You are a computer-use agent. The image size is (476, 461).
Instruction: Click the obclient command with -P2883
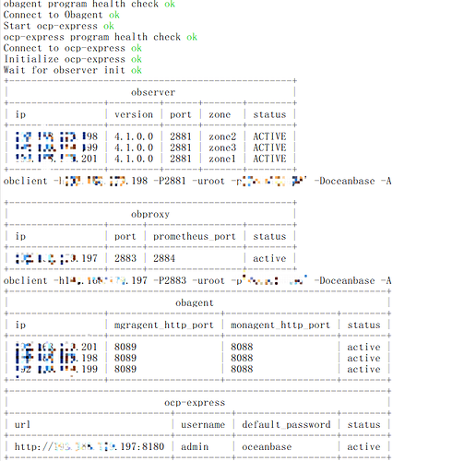197,280
